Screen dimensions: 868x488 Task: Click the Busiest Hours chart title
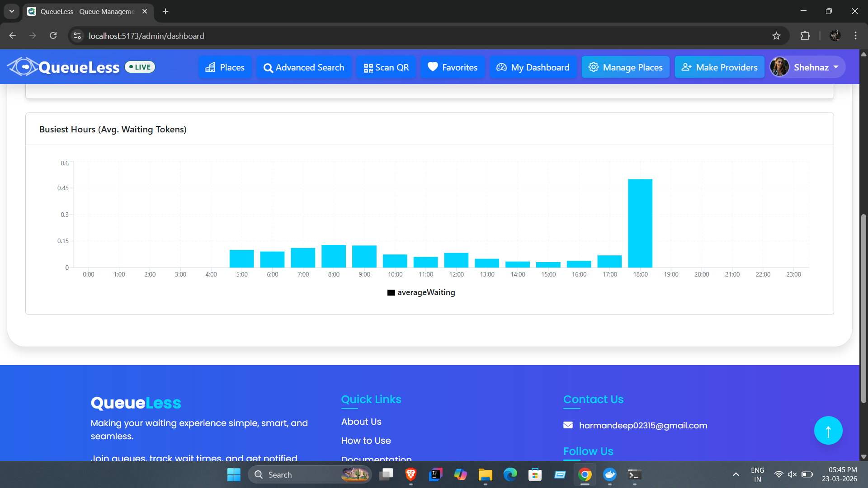pyautogui.click(x=113, y=129)
